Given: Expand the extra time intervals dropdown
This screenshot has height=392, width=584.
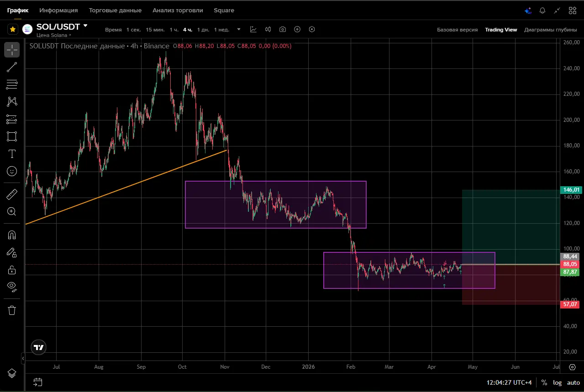Looking at the screenshot, I should coord(238,30).
